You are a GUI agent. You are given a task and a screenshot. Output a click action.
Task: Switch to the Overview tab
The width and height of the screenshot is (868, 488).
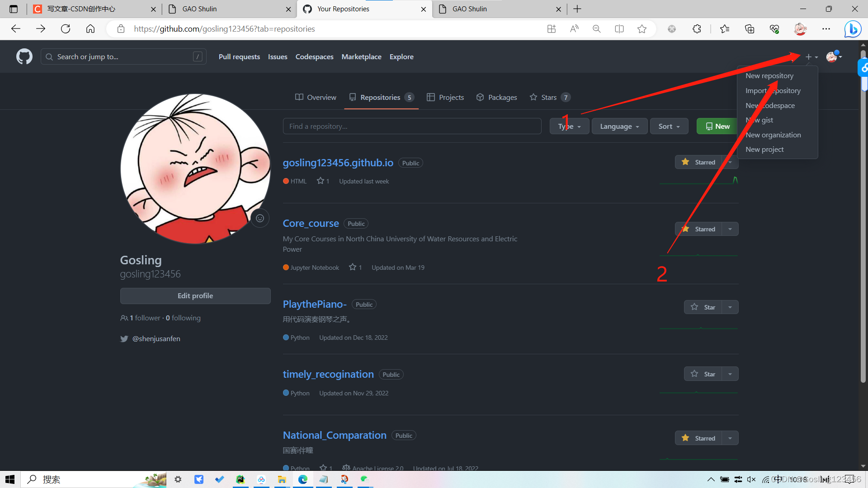[x=316, y=97]
